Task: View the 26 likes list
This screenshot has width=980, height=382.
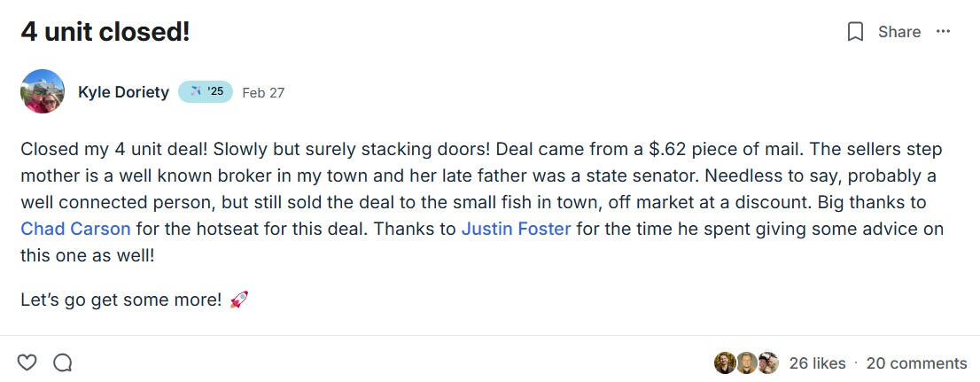Action: 817,363
